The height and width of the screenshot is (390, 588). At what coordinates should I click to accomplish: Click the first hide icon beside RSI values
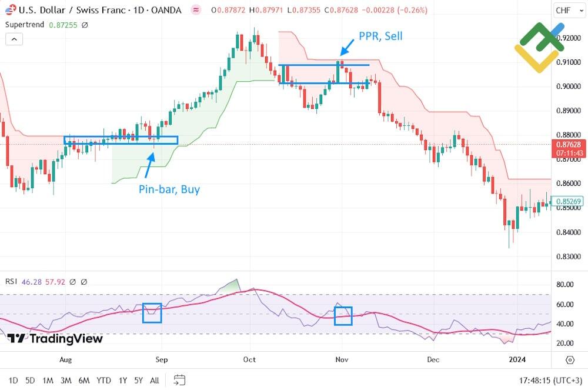[x=72, y=282]
